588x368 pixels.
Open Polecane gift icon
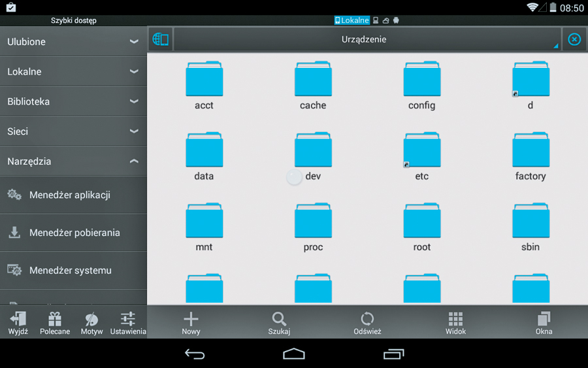[x=55, y=322]
